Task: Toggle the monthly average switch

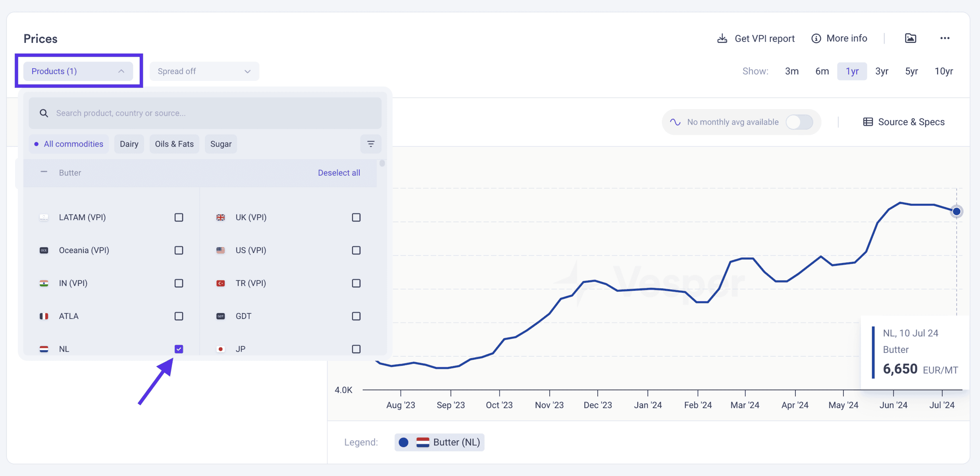Action: pos(799,122)
